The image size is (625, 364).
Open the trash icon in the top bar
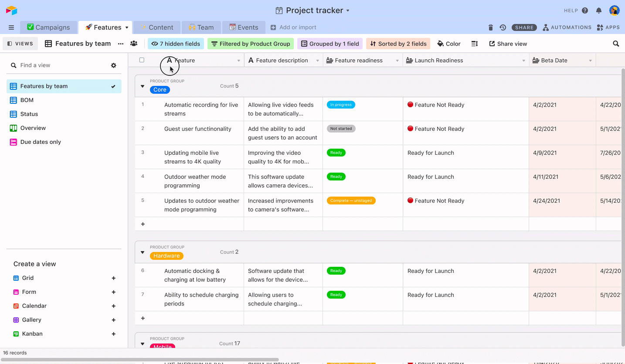tap(490, 27)
